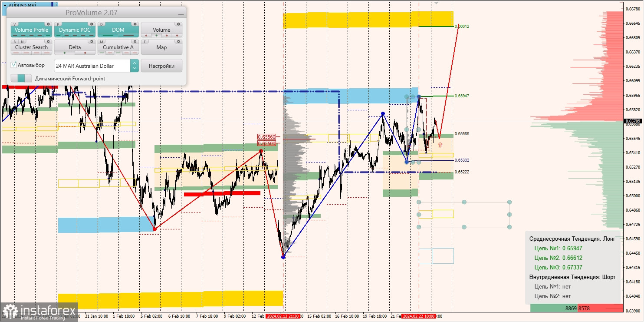Open Cumulative Δ settings gear
The width and height of the screenshot is (644, 322).
[x=135, y=42]
